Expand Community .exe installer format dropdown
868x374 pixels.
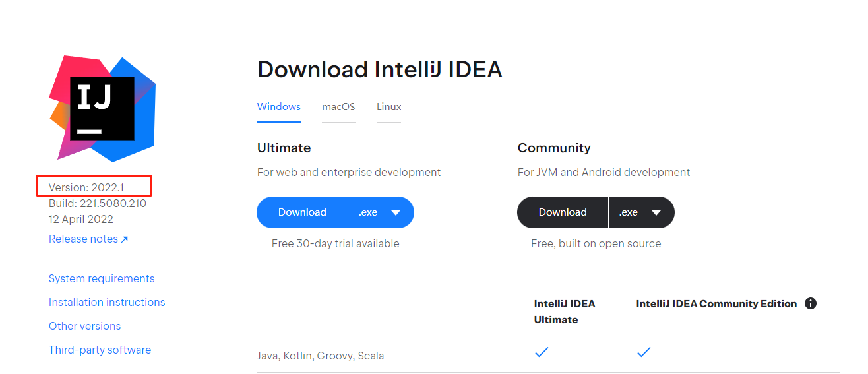click(642, 212)
